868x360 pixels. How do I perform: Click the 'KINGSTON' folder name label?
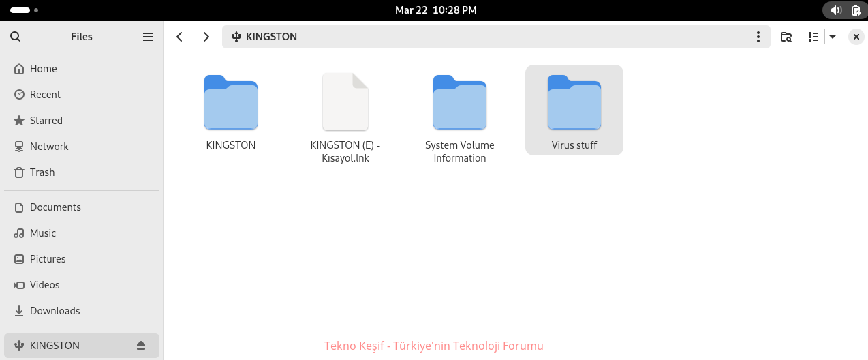(231, 145)
